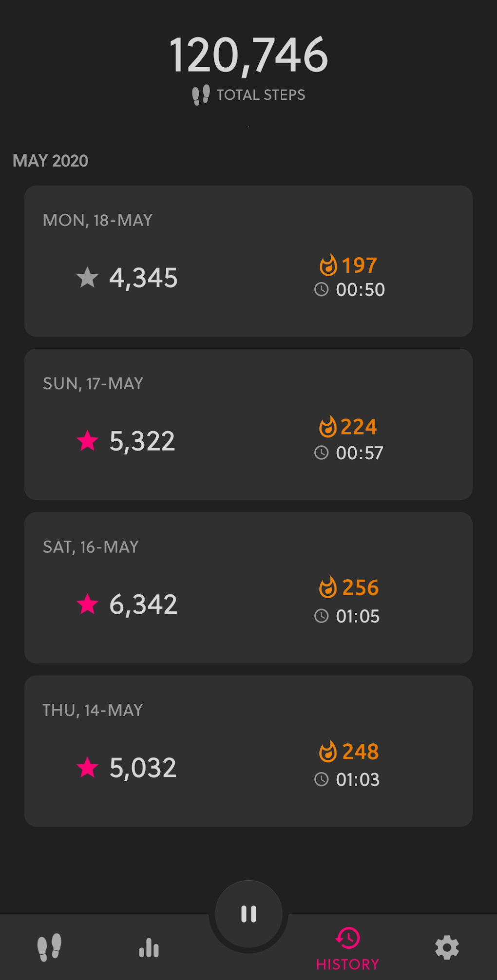
Task: Open the THU, 14-MAY history card
Action: 248,751
